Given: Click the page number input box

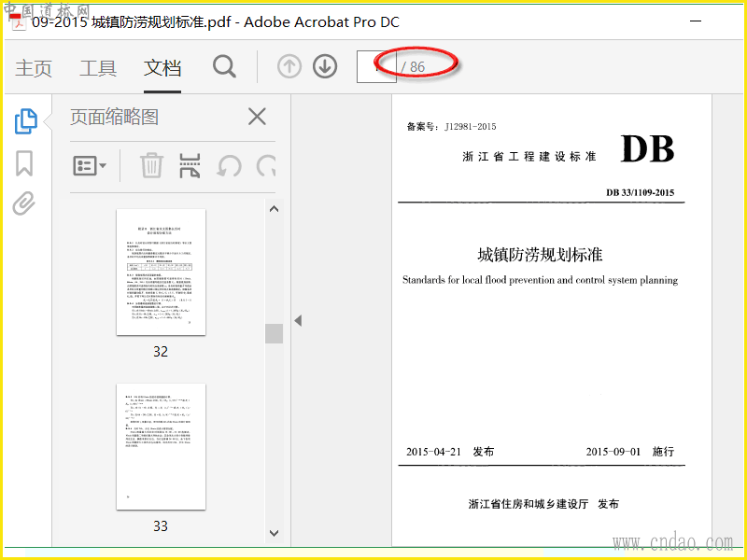Looking at the screenshot, I should click(x=376, y=66).
